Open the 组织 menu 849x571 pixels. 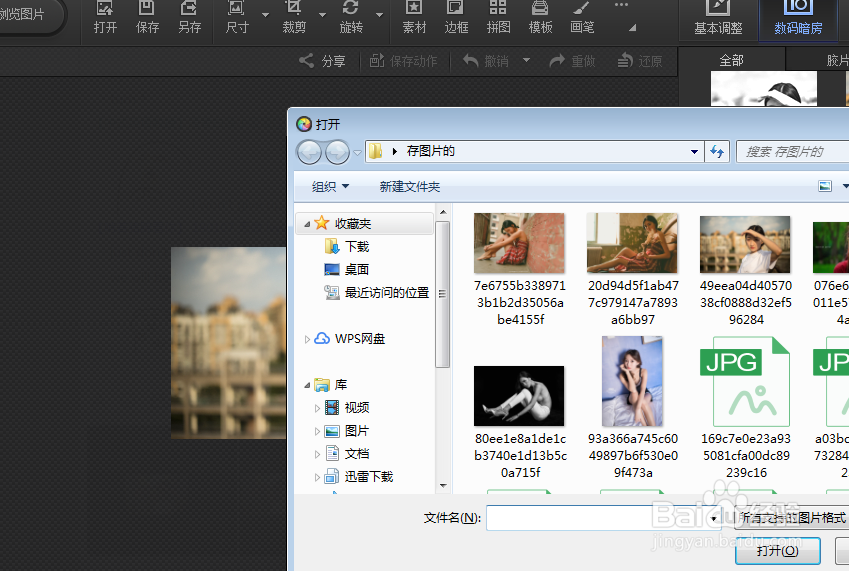coord(330,187)
